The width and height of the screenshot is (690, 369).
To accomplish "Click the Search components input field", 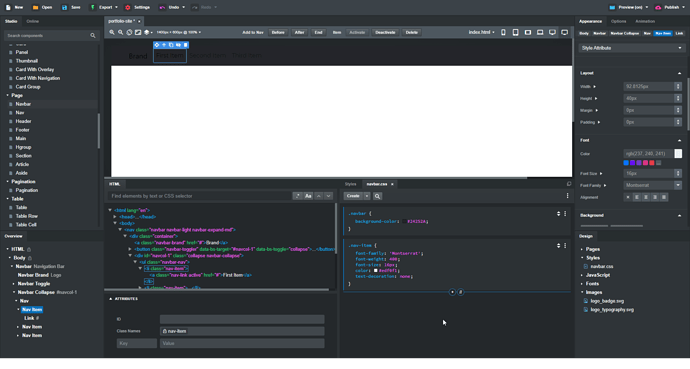I will pos(48,36).
